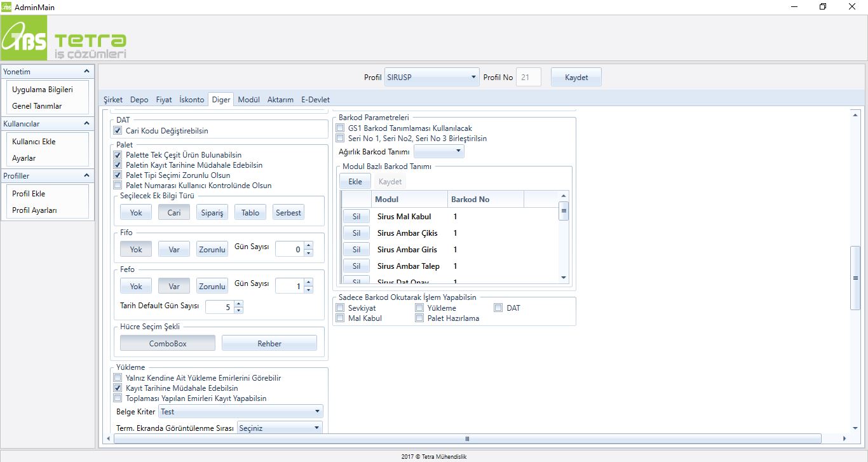Check the Palet Hazırlama checkbox
This screenshot has width=868, height=462.
coord(419,318)
